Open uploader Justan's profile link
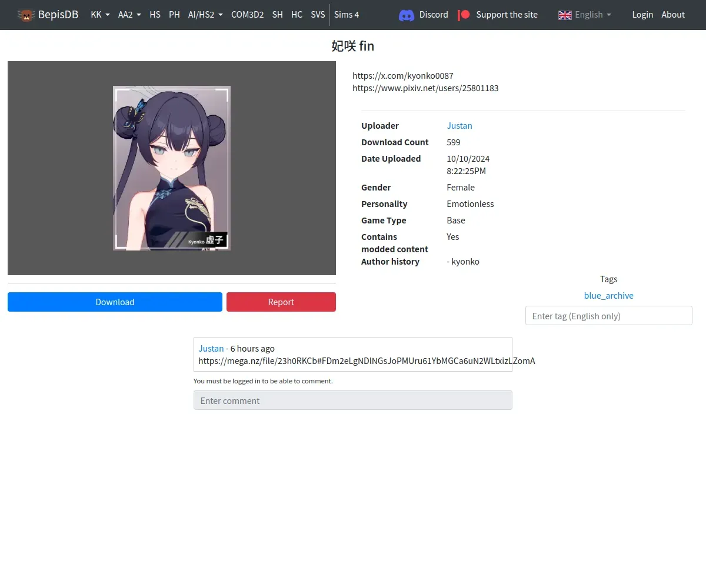Viewport: 706px width, 588px height. pyautogui.click(x=459, y=125)
